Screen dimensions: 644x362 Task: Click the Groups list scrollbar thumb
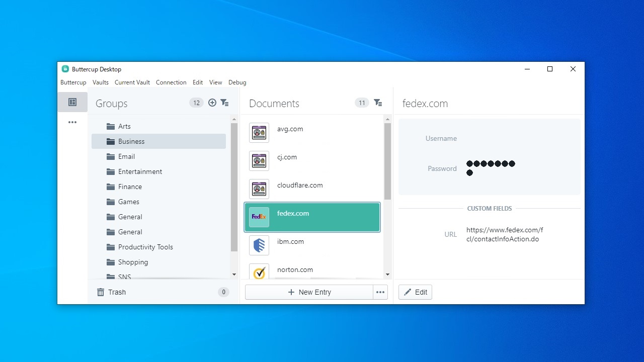pos(234,187)
